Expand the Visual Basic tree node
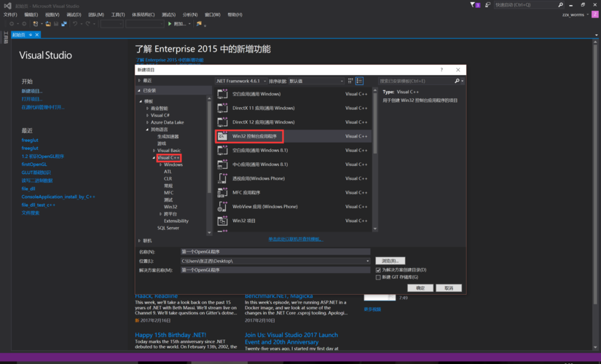Image resolution: width=601 pixels, height=364 pixels. coord(154,151)
